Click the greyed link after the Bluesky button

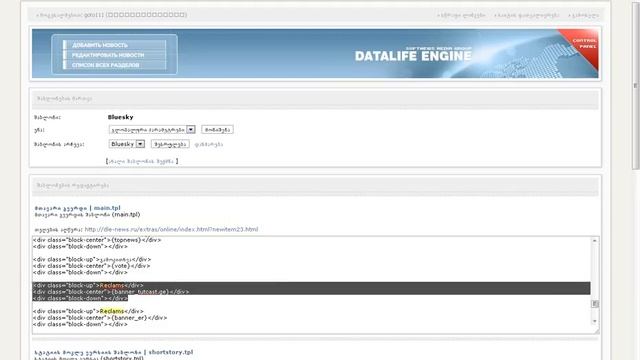pyautogui.click(x=209, y=144)
